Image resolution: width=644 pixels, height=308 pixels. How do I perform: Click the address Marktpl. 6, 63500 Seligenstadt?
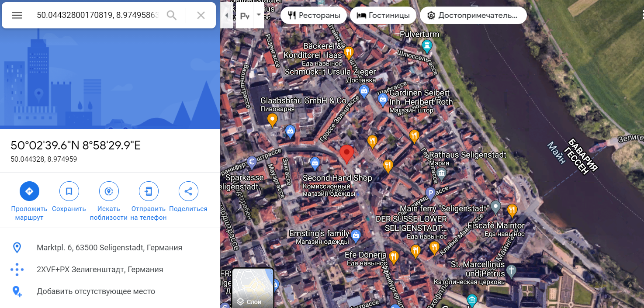click(x=110, y=248)
